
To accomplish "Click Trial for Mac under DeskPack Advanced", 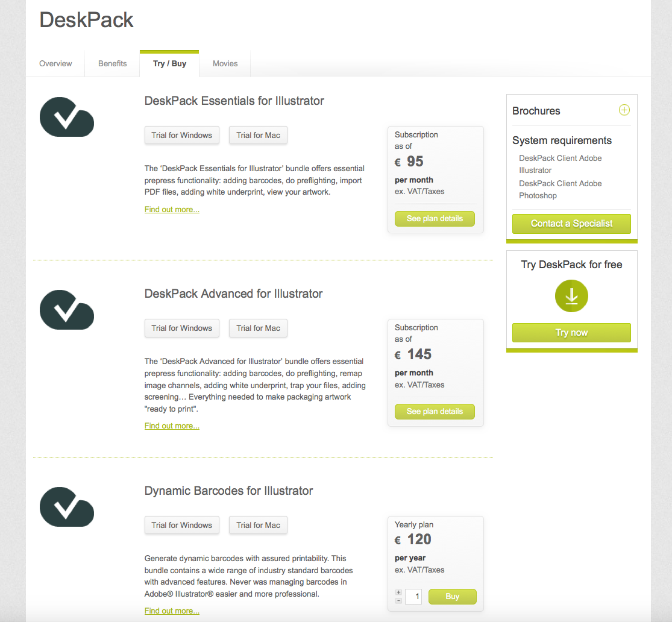I will coord(258,328).
